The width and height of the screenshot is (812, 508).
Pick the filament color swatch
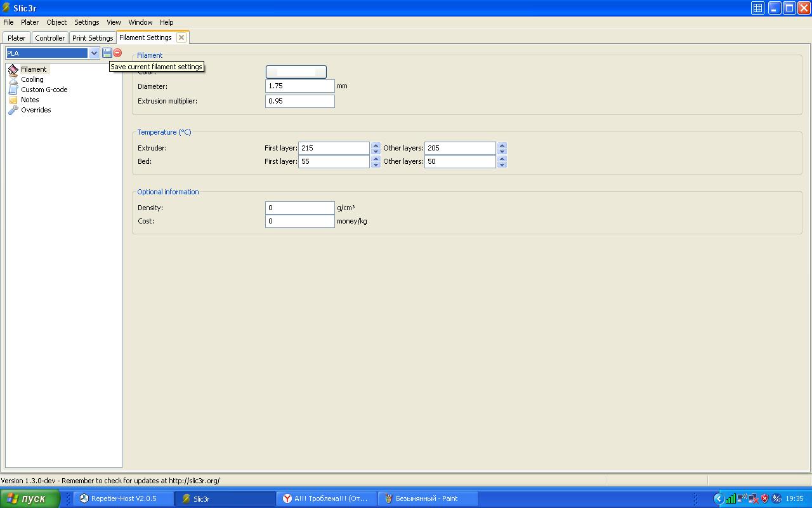(296, 72)
